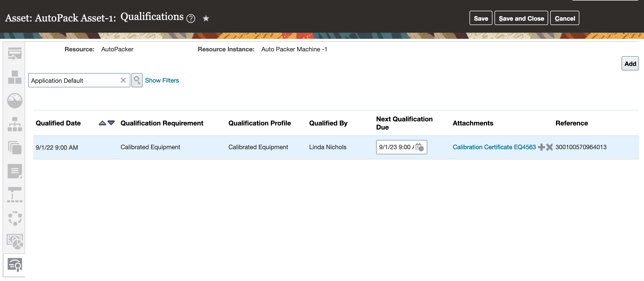This screenshot has width=644, height=281.
Task: Sort Qualified Date ascending
Action: (x=102, y=123)
